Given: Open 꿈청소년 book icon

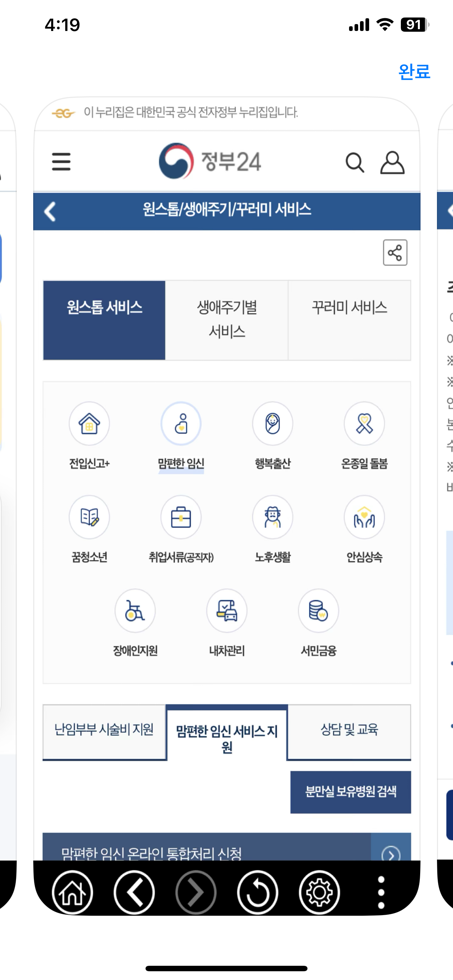Looking at the screenshot, I should 89,517.
